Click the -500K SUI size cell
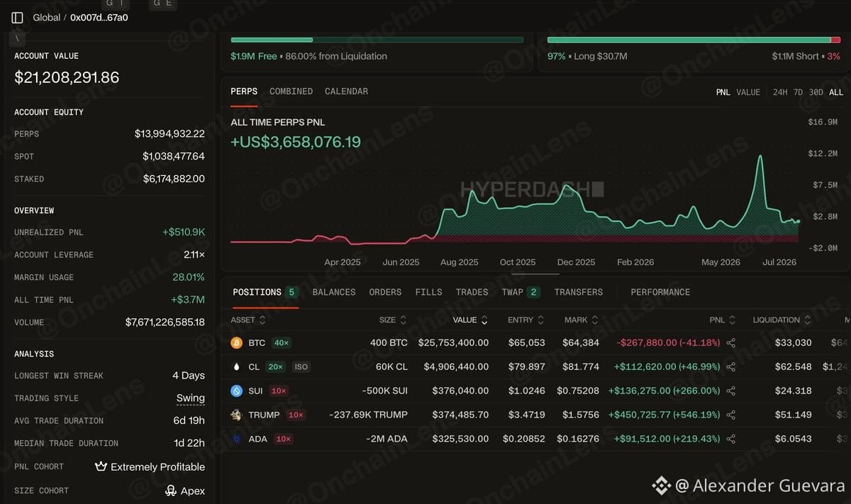This screenshot has height=504, width=851. [x=384, y=391]
